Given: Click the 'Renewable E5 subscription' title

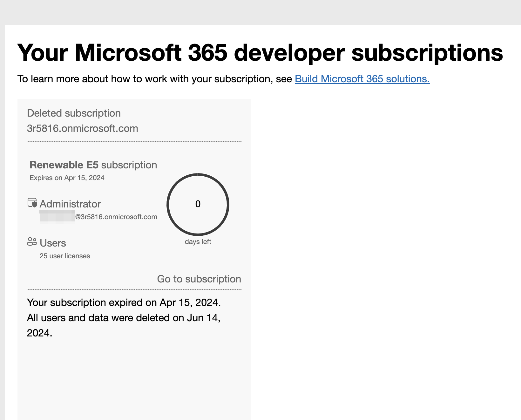Looking at the screenshot, I should (x=93, y=165).
